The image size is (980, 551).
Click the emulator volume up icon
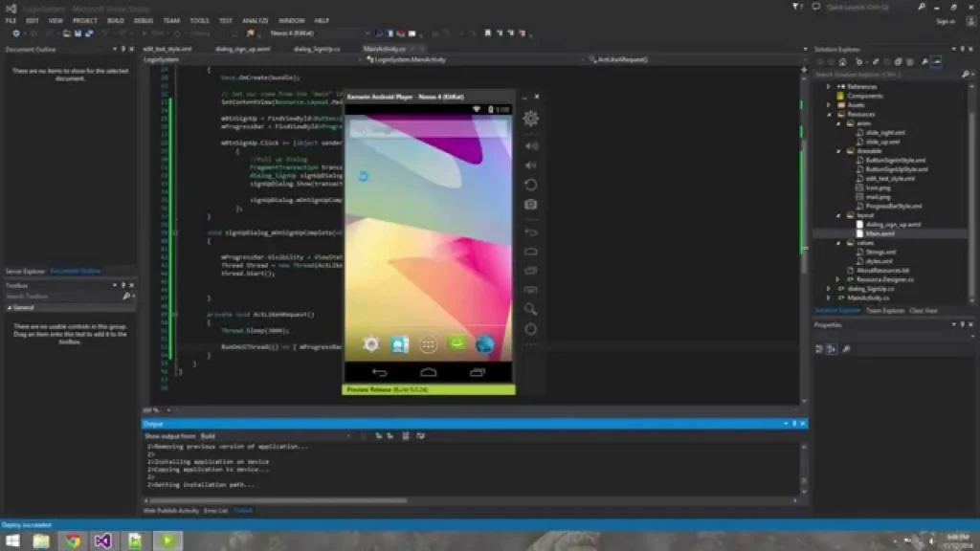click(531, 146)
